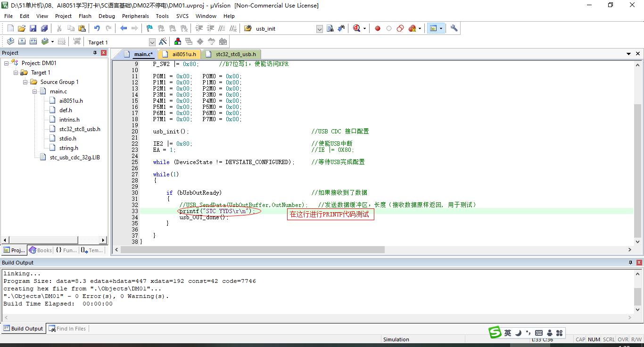The height and width of the screenshot is (347, 644).
Task: Open Options for Target magic wand icon
Action: coord(163,42)
